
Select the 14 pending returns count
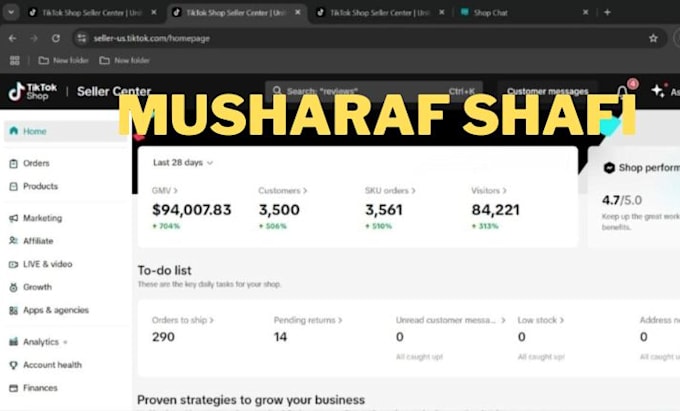click(281, 337)
